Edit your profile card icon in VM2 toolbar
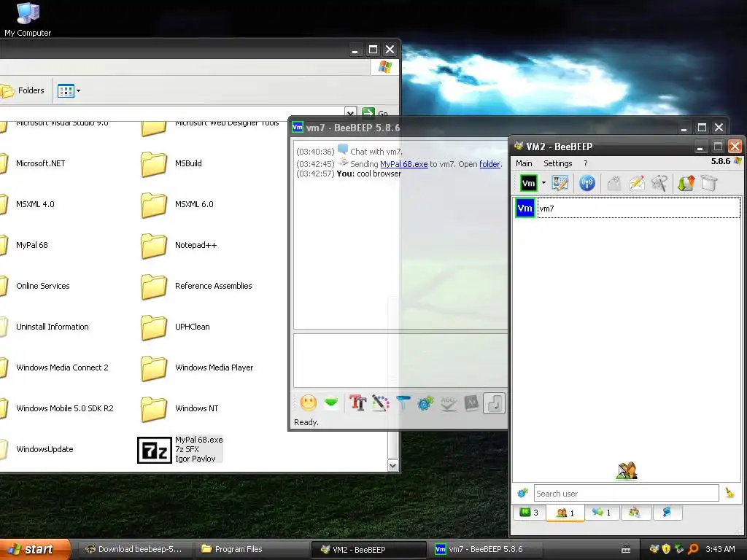The image size is (747, 560). pyautogui.click(x=560, y=183)
